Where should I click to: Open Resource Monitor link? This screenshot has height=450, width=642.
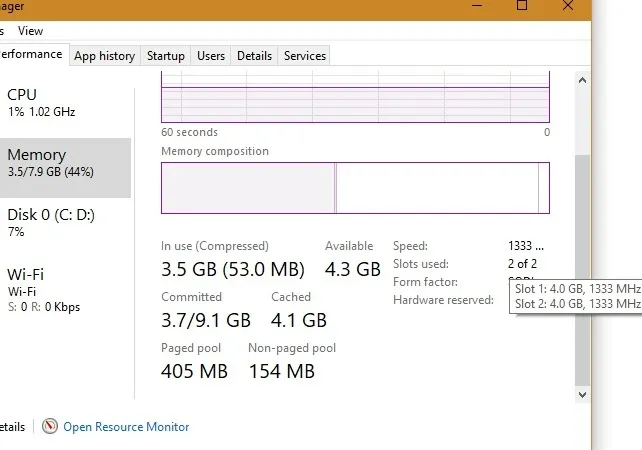coord(126,427)
